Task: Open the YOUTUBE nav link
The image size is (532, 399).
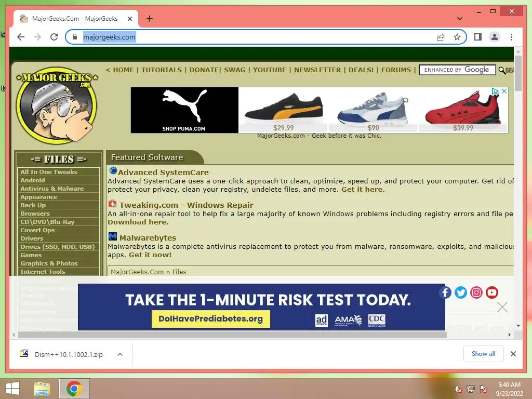Action: [270, 70]
